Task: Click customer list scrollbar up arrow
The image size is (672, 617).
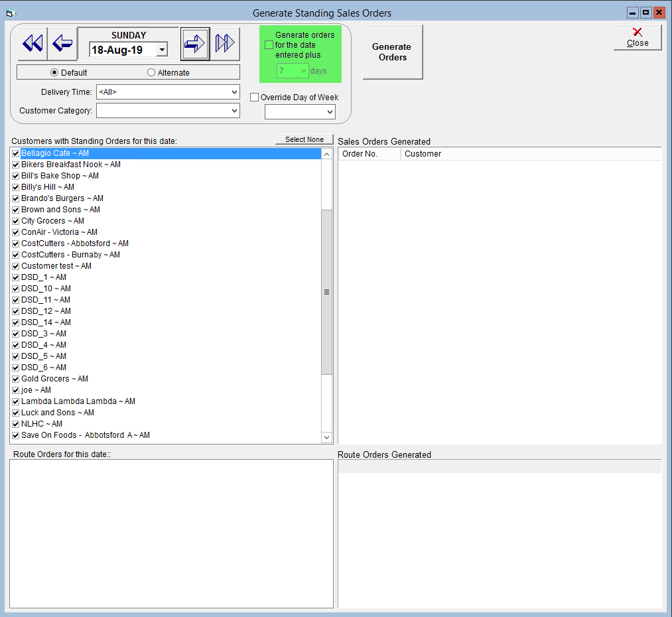Action: pyautogui.click(x=326, y=154)
